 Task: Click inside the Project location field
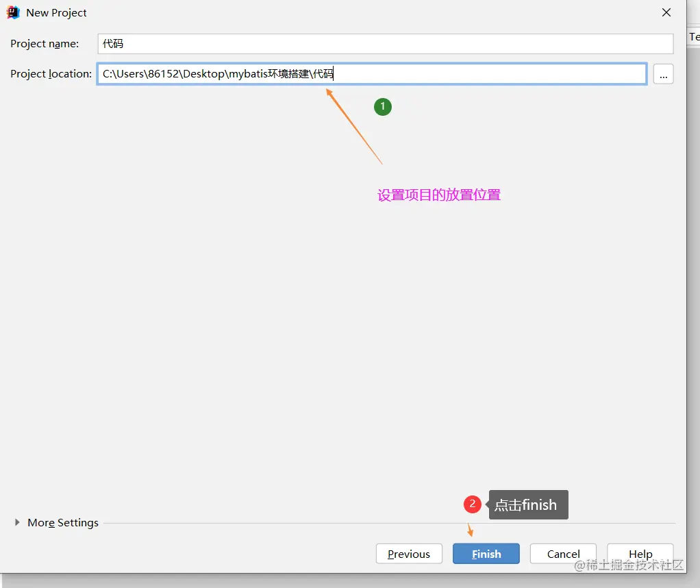point(372,74)
